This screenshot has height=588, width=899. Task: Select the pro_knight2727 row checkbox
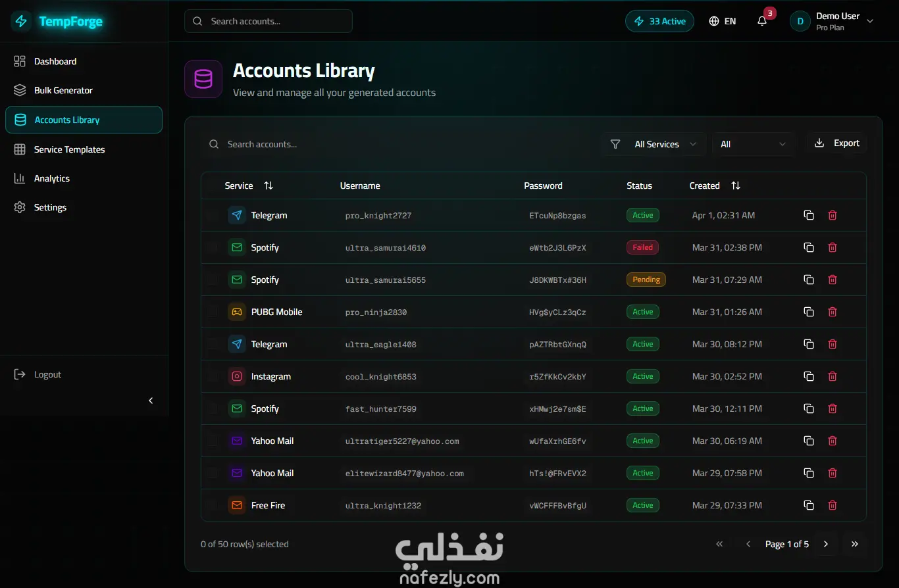[213, 215]
